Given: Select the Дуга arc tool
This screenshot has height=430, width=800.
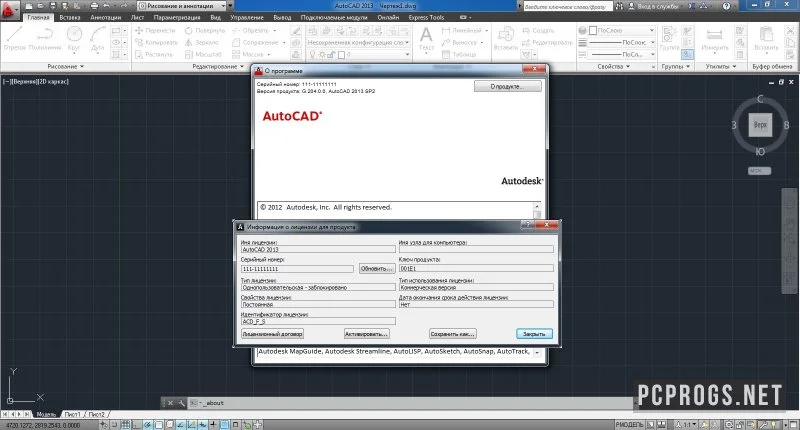Looking at the screenshot, I should (97, 39).
